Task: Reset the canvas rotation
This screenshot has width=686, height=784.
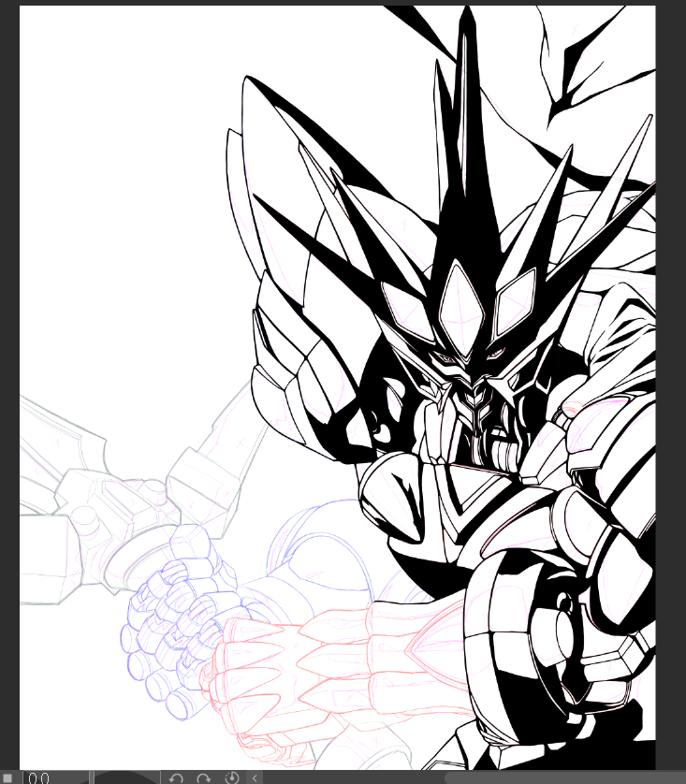Action: point(232,777)
